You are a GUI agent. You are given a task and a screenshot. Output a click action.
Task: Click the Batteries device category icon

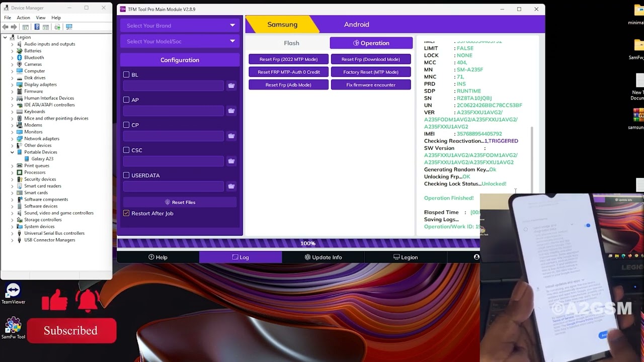(20, 51)
